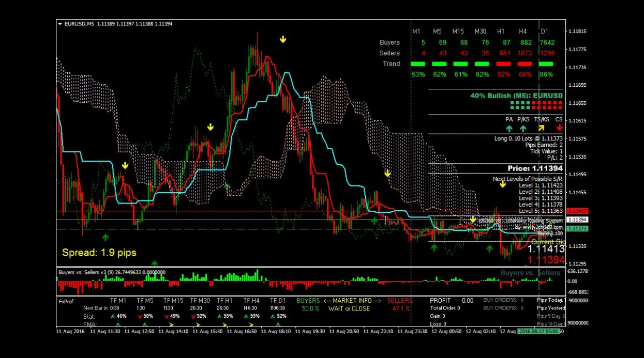Select the H4 timeframe column header
The image size is (644, 358).
coord(523,32)
